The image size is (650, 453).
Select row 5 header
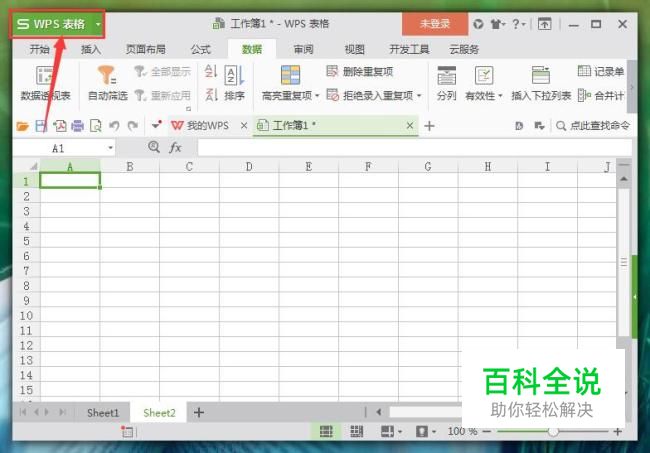[x=26, y=241]
